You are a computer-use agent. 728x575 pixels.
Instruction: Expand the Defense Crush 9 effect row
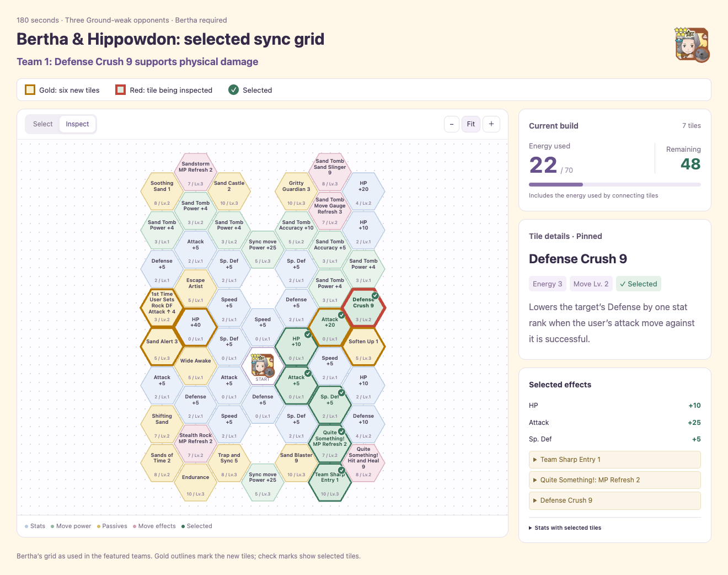pyautogui.click(x=614, y=501)
